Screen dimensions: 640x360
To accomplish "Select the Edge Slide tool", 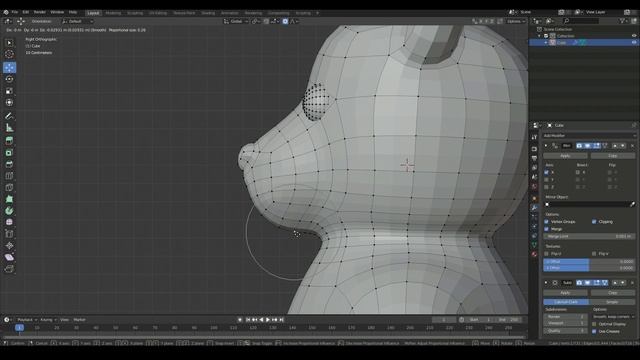I will (x=9, y=234).
